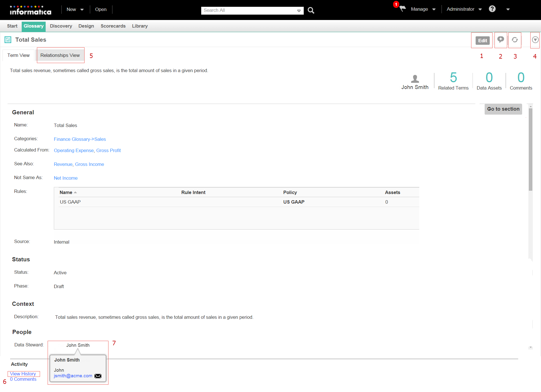The width and height of the screenshot is (541, 392).
Task: Switch to Relationships View tab
Action: (60, 55)
